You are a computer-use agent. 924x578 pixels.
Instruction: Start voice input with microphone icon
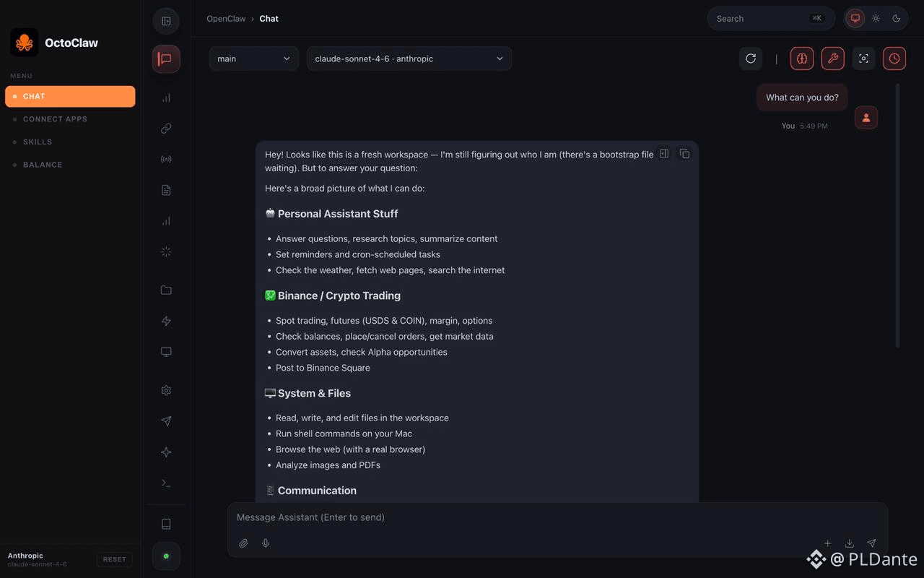[x=266, y=543]
